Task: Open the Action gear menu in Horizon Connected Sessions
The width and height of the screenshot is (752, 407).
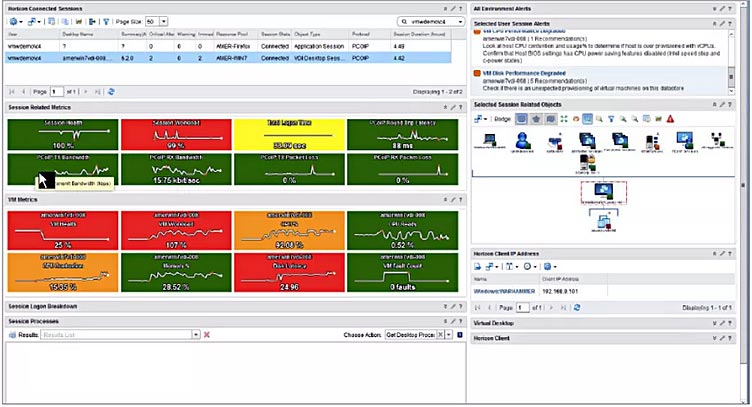Action: (15, 22)
